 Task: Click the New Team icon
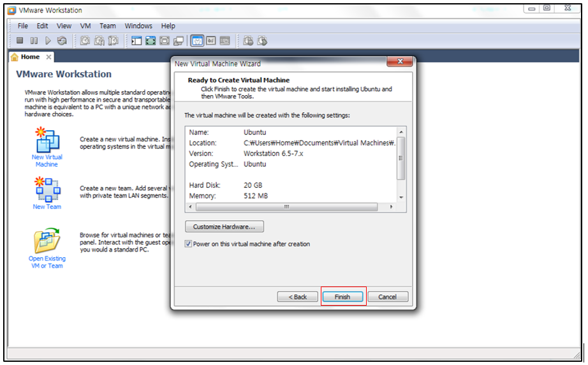click(47, 190)
